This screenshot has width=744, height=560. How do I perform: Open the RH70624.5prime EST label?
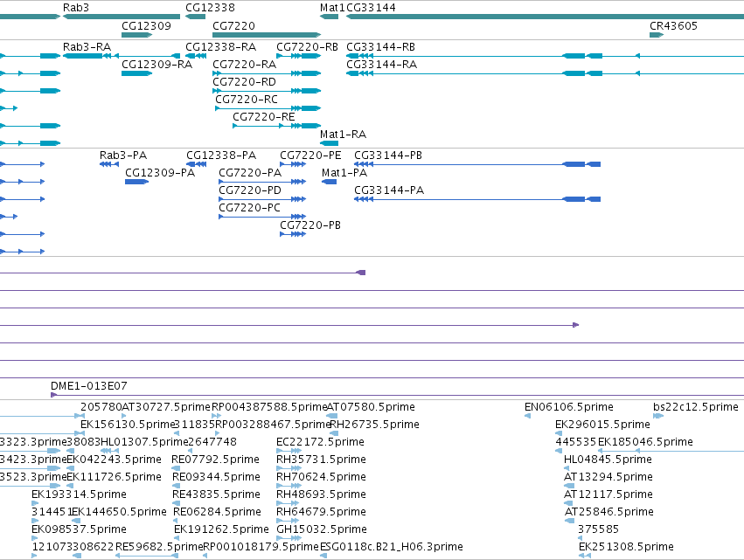(x=321, y=477)
